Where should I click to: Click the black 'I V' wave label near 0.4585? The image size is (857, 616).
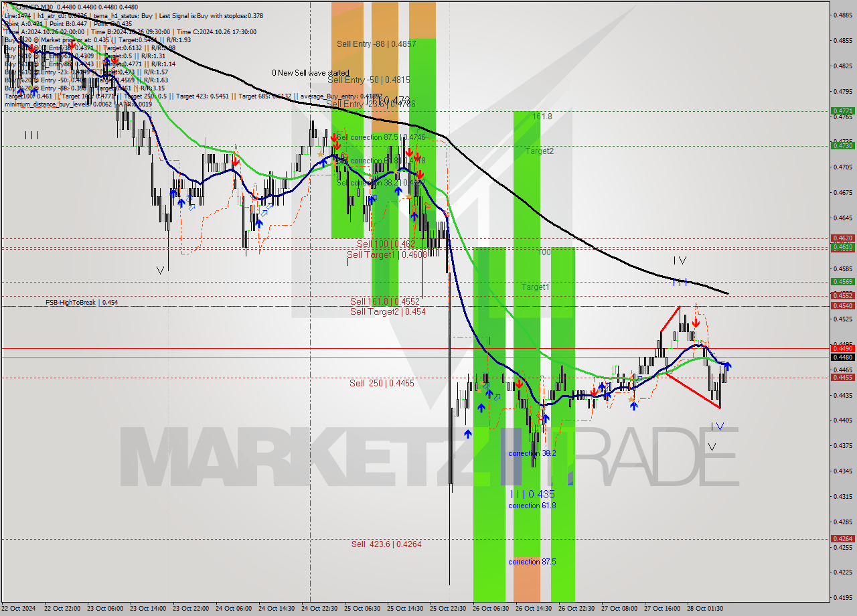[x=680, y=260]
